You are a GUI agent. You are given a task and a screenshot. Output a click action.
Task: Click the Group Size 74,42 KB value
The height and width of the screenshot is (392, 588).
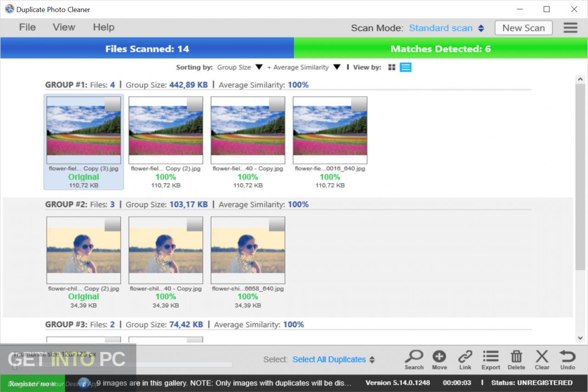186,324
